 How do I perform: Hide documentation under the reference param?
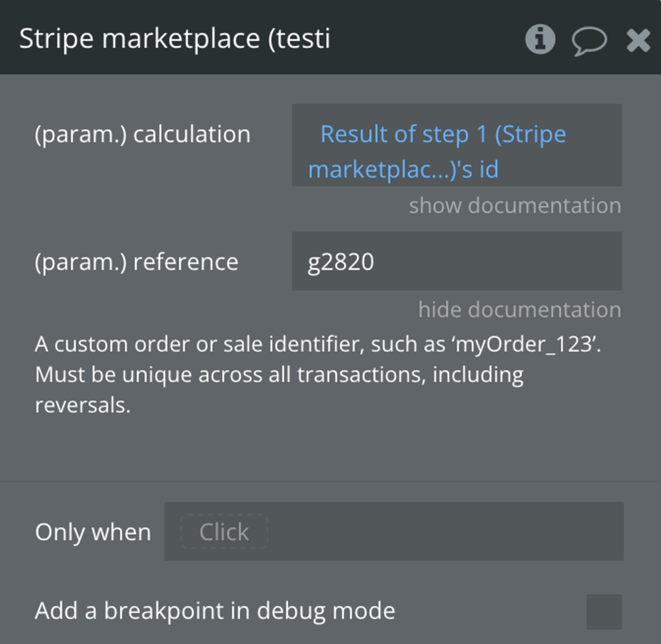(520, 309)
